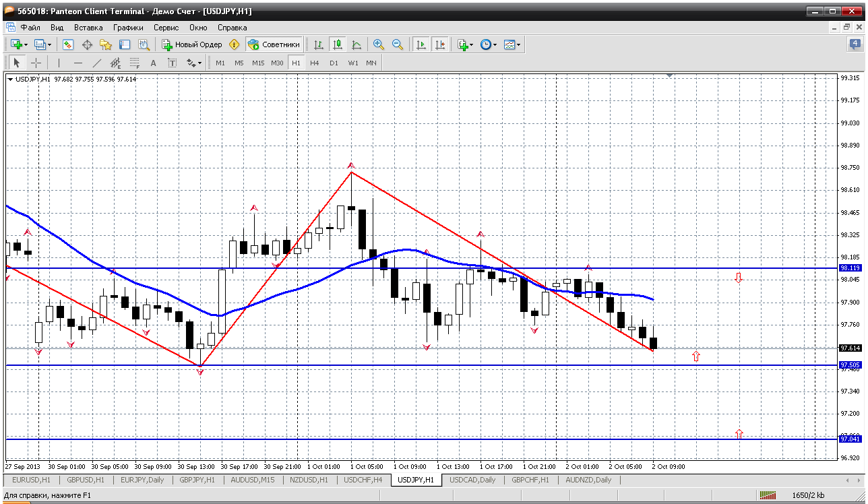Open the Окно menu
Image resolution: width=868 pixels, height=504 pixels.
198,28
